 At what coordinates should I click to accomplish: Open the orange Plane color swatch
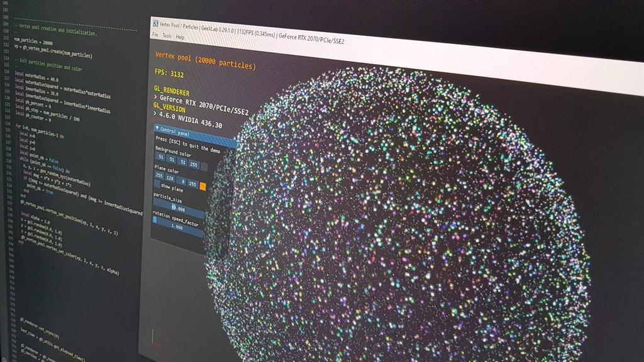click(203, 186)
